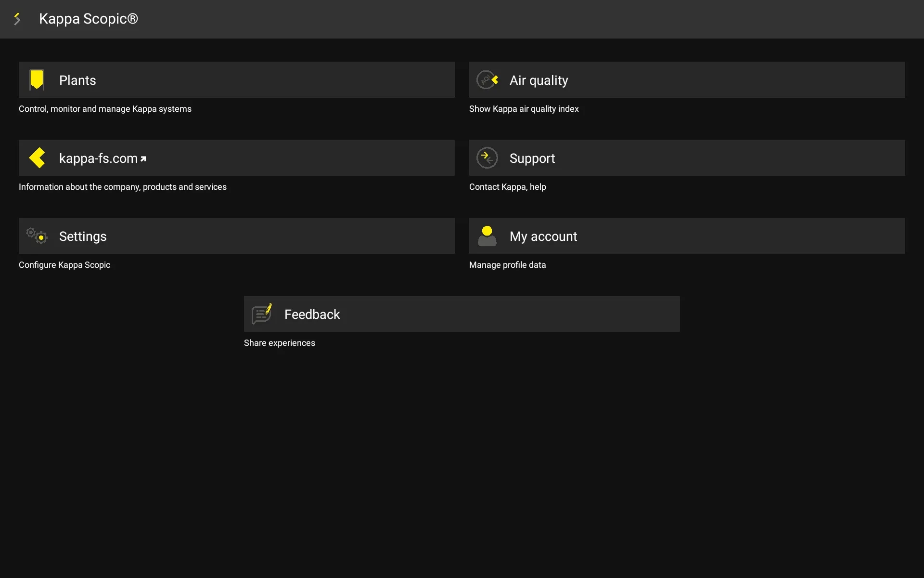
Task: Click 'Information about the company, products and services'
Action: pyautogui.click(x=123, y=187)
